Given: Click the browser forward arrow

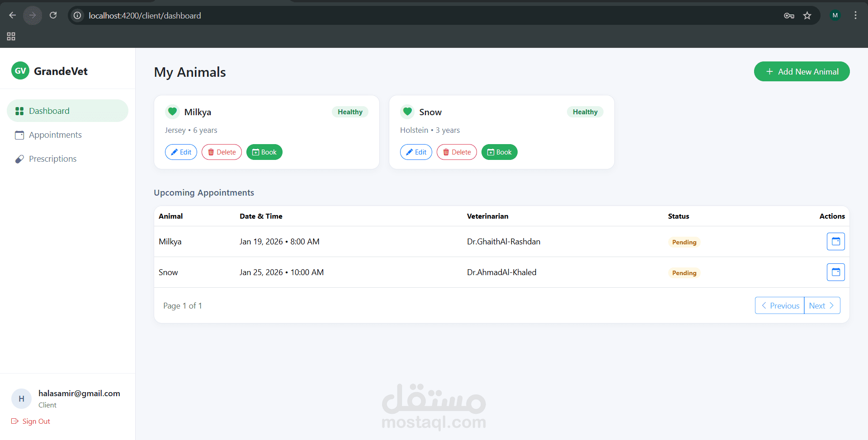Looking at the screenshot, I should coord(33,15).
